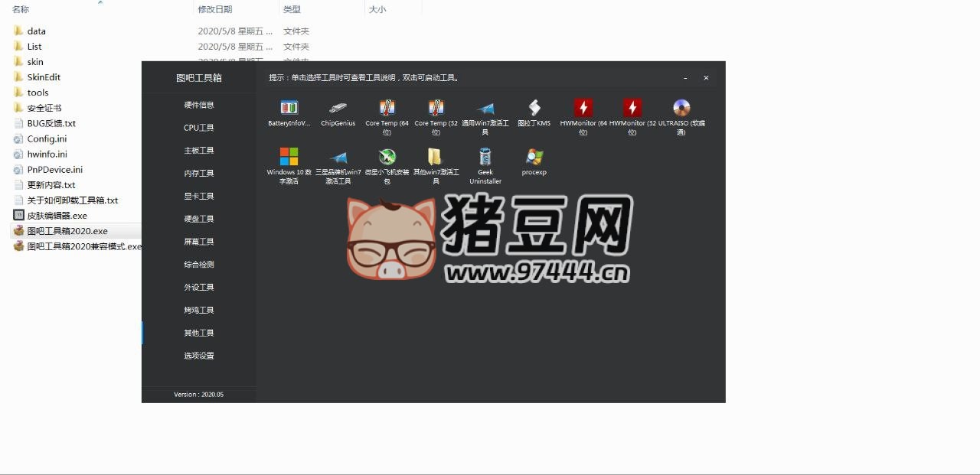Select the ULTRAISO disc icon
This screenshot has width=980, height=475.
(x=681, y=108)
